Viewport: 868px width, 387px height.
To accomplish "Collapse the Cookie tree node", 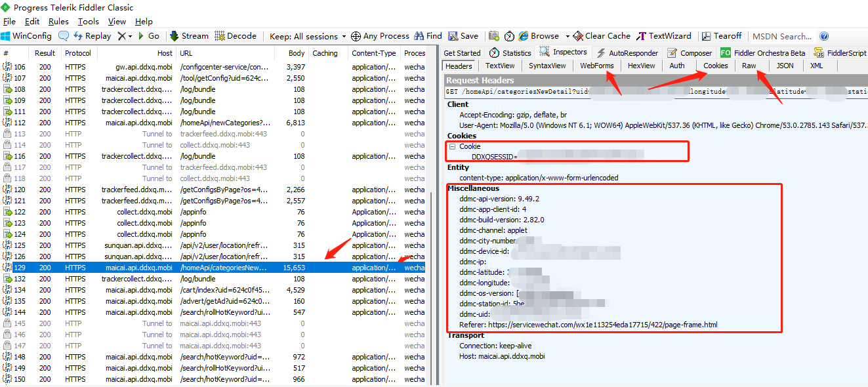I will point(452,146).
